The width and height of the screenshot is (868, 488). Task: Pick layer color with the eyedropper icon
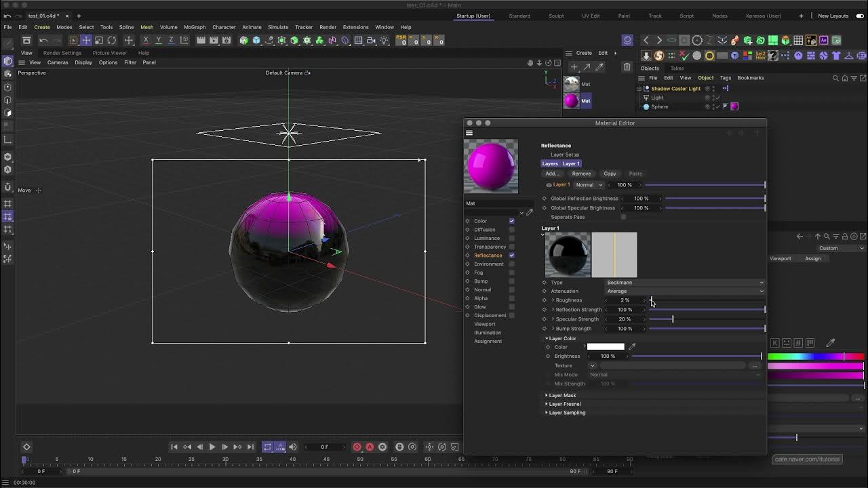(632, 347)
